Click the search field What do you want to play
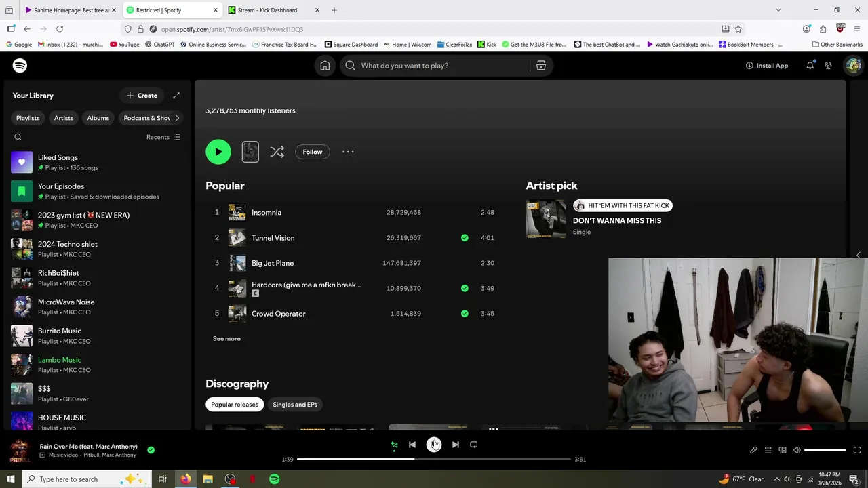 [x=434, y=66]
